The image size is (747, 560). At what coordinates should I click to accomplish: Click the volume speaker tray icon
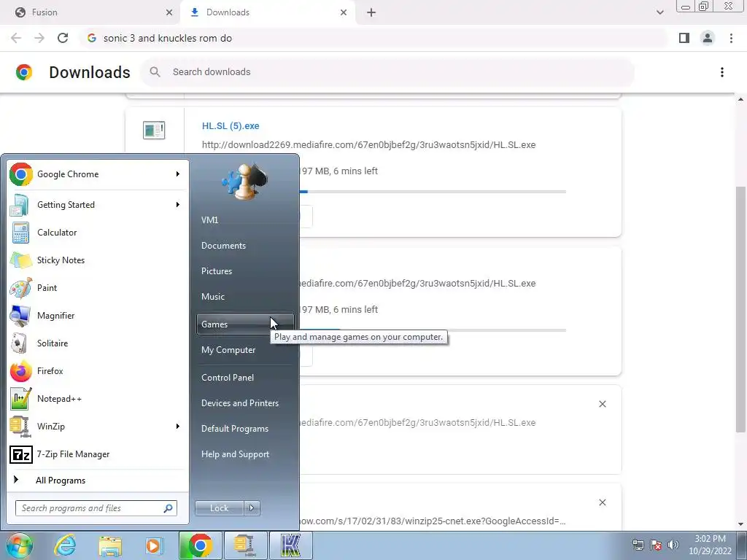click(x=673, y=545)
